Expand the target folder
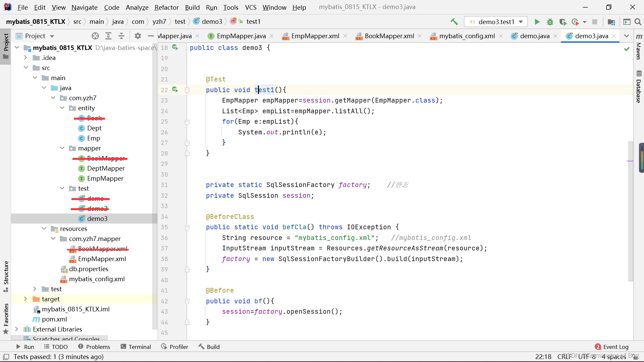Screen dimensions: 644x362 pyautogui.click(x=26, y=299)
